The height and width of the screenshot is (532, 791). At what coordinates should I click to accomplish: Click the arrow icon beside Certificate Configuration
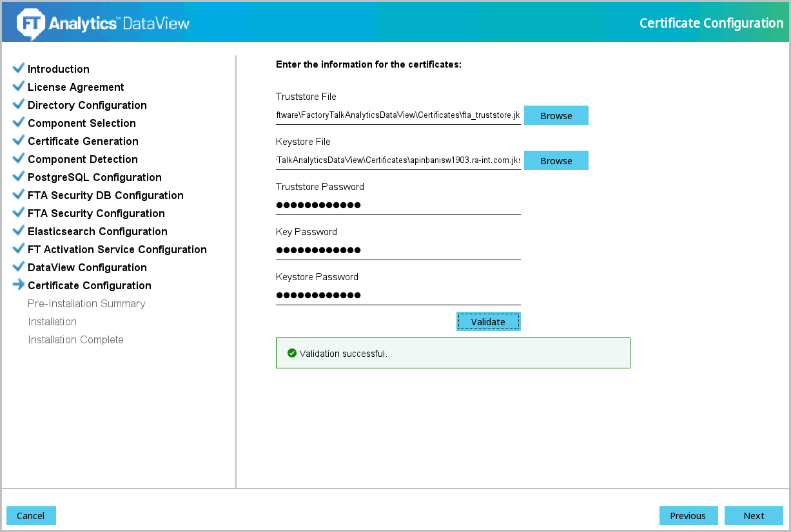[19, 285]
